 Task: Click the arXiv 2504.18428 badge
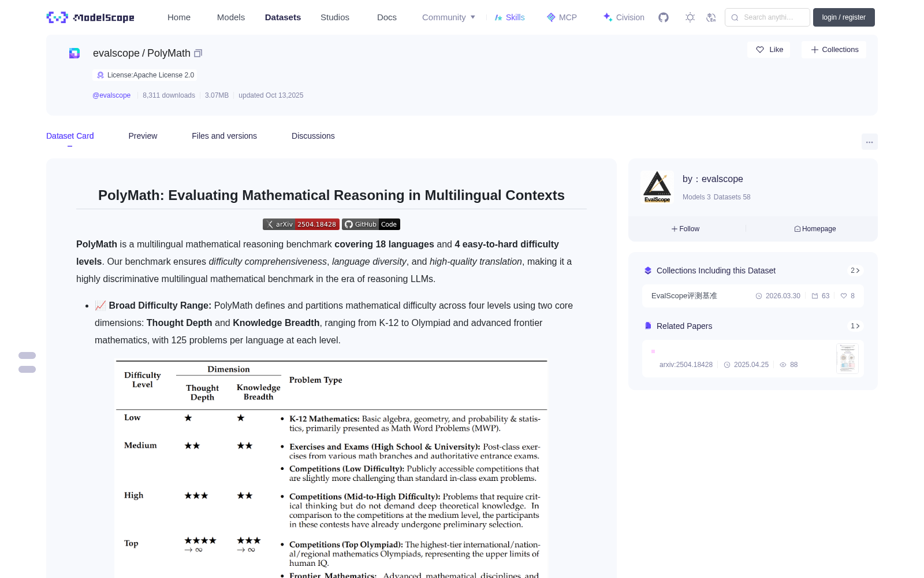[x=301, y=224]
